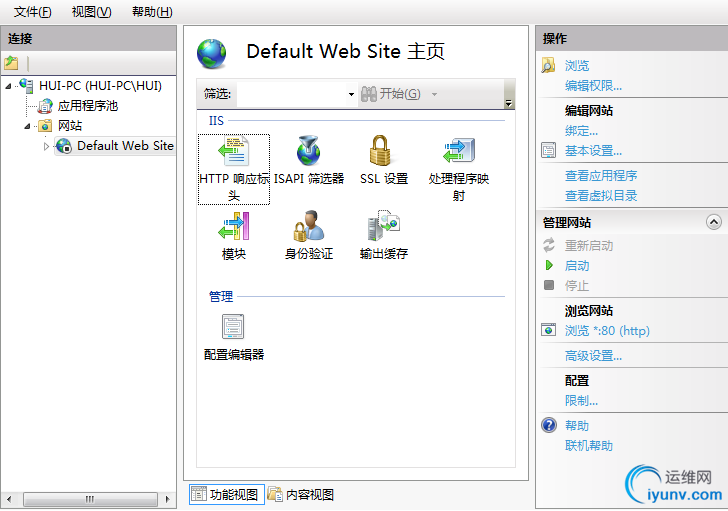Click the 应用程序池 tree node icon
728x511 pixels.
tap(45, 106)
